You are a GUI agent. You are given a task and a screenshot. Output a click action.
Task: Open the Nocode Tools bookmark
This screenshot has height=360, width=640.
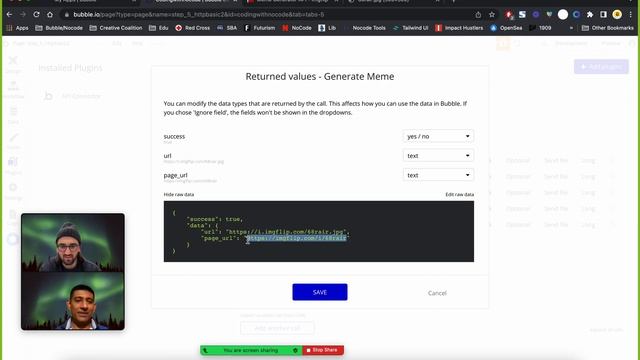click(x=365, y=28)
